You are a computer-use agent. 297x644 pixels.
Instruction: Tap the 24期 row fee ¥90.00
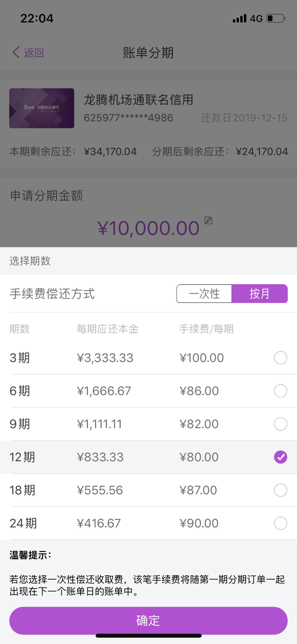tap(199, 523)
